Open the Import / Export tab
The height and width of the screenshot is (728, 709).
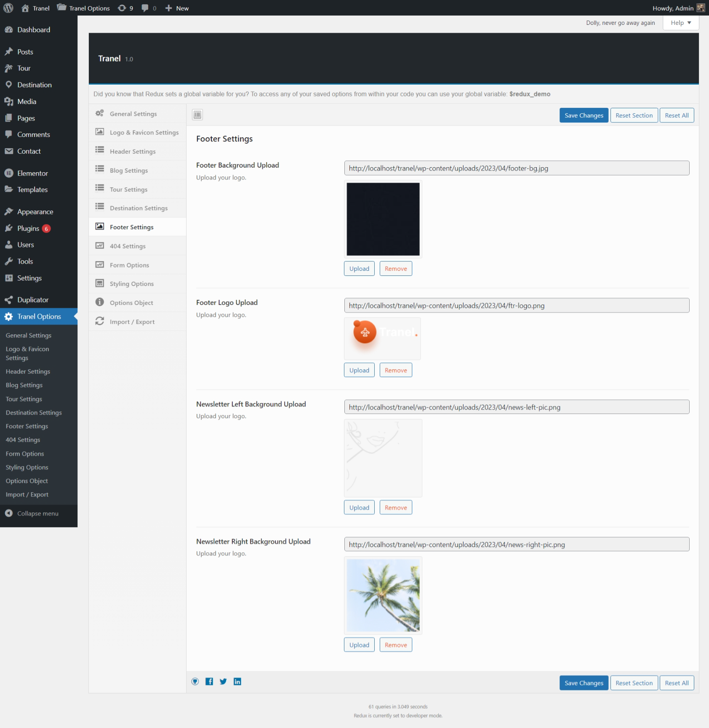coord(138,322)
